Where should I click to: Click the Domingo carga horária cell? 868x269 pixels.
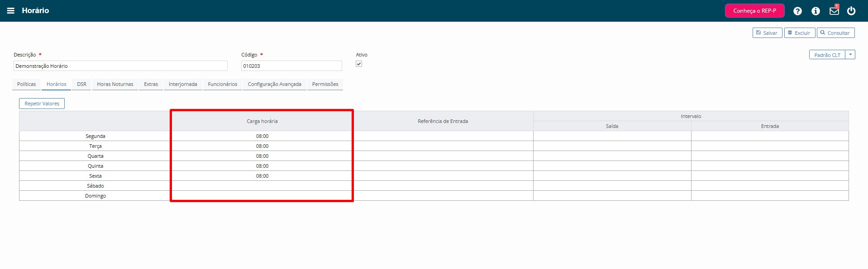262,196
